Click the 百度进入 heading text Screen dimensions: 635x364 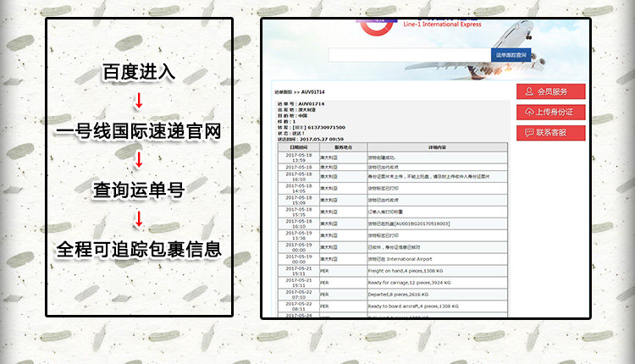tap(139, 72)
